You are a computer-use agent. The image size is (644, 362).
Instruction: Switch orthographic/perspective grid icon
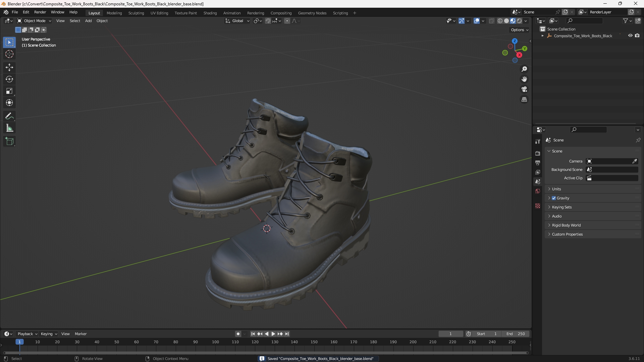(524, 100)
